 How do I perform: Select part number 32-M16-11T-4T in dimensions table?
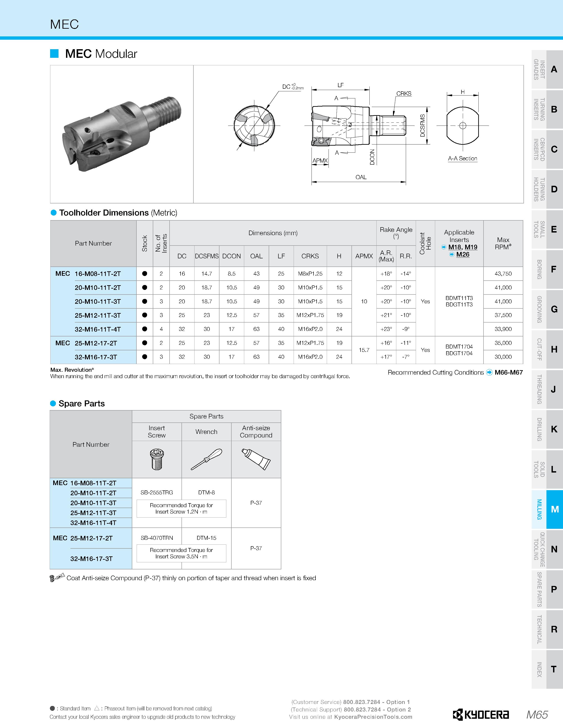click(x=98, y=329)
